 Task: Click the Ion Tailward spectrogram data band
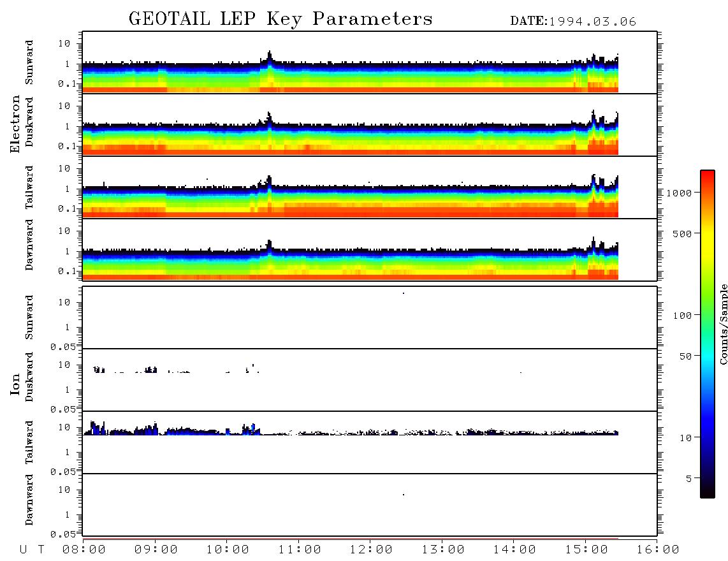click(351, 430)
